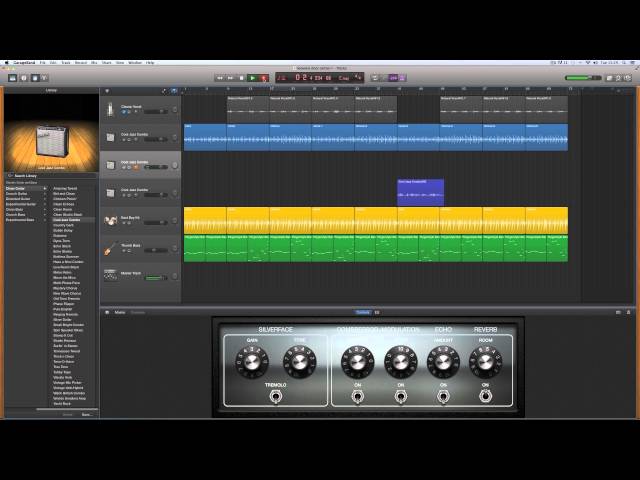640x480 pixels.
Task: Click the lock icon right of Smart Controls header
Action: tap(628, 312)
